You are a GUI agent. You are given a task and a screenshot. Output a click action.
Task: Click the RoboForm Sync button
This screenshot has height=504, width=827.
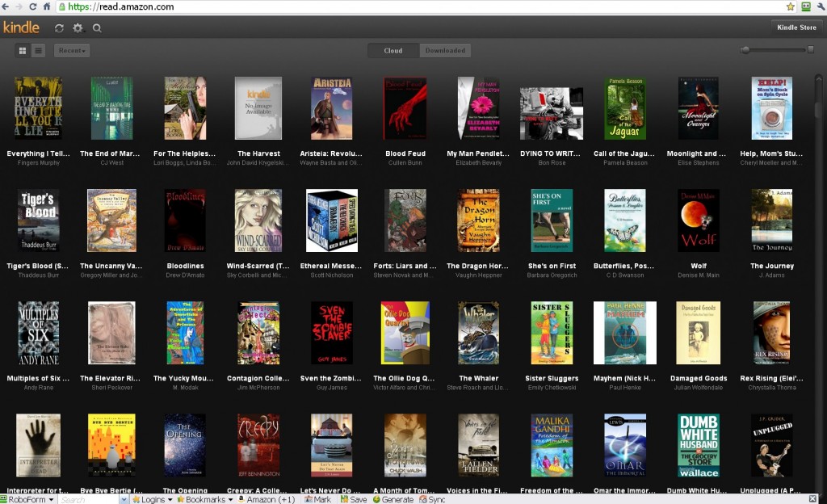(432, 499)
